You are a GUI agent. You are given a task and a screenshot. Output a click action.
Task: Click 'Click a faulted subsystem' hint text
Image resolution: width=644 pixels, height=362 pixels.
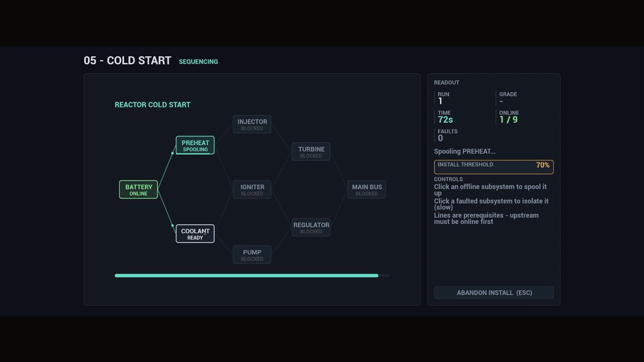point(491,204)
